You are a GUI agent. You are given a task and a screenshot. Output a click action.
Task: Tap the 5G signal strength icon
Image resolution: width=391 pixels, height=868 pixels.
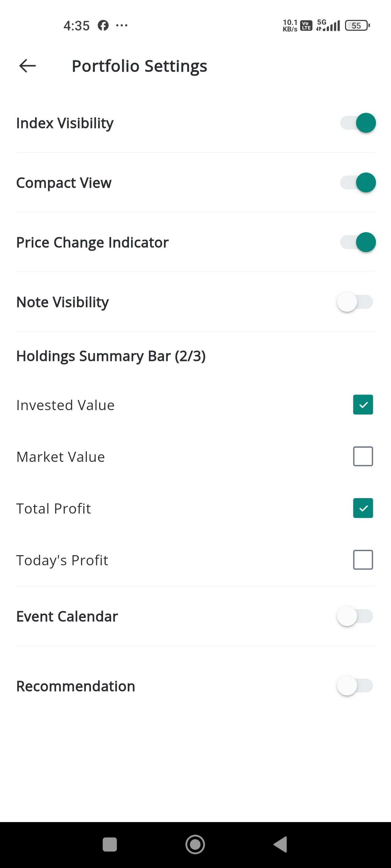[328, 25]
